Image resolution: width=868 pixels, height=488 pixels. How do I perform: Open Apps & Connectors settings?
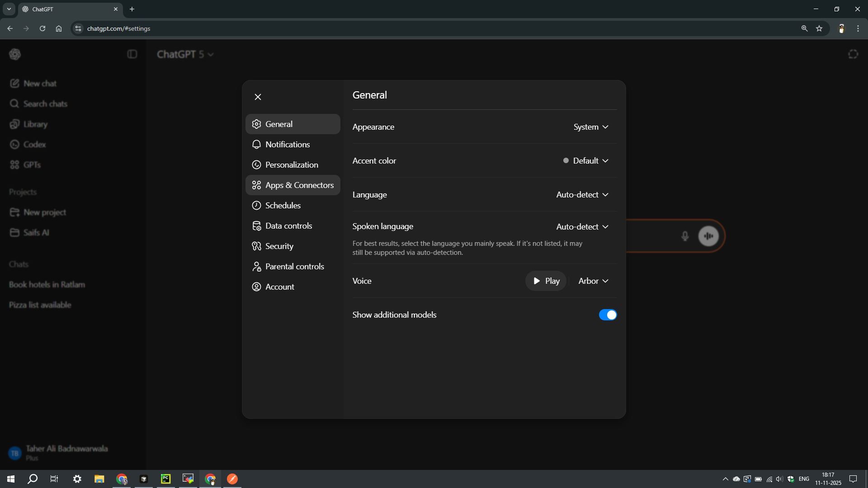[x=292, y=185]
